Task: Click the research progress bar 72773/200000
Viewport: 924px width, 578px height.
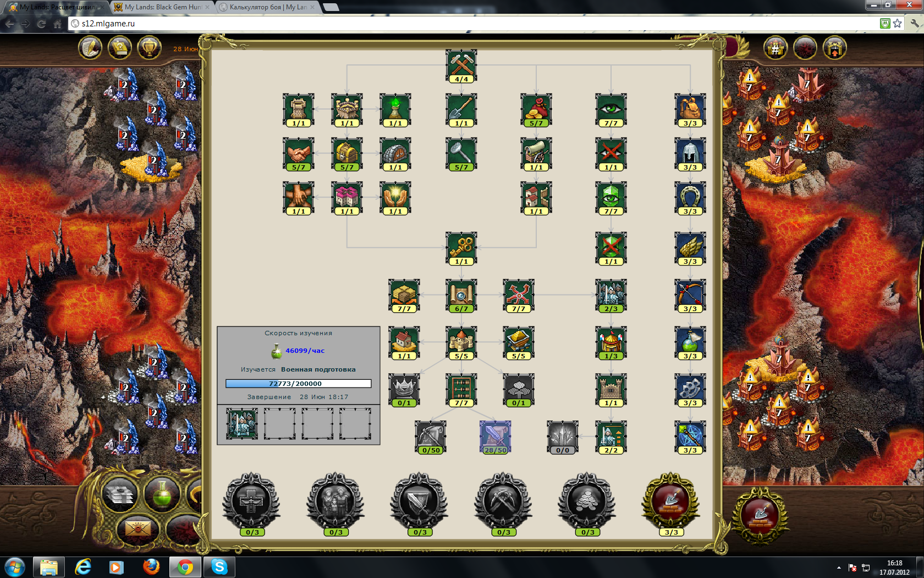Action: 298,384
